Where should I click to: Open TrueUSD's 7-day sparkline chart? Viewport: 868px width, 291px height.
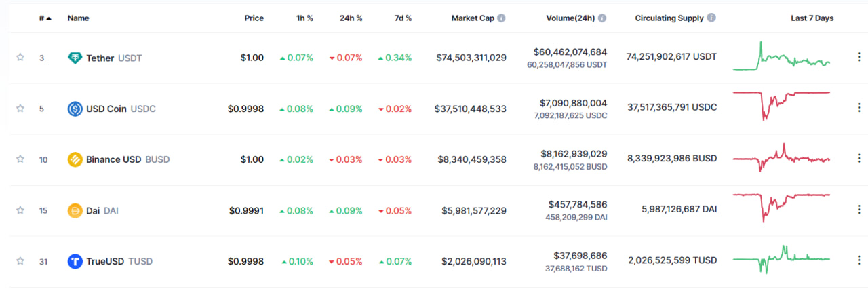point(781,259)
